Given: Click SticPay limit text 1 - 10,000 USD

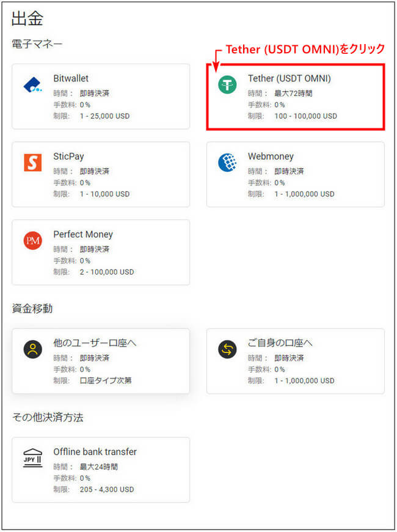Looking at the screenshot, I should click(104, 194).
